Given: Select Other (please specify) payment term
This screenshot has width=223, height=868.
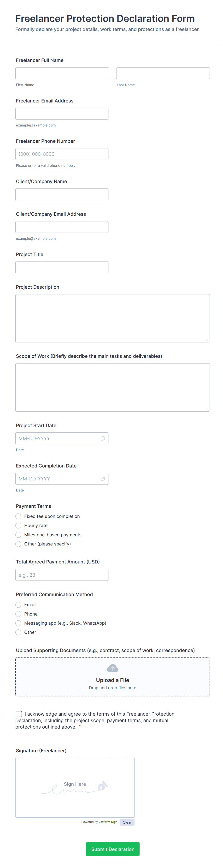Looking at the screenshot, I should [x=18, y=544].
